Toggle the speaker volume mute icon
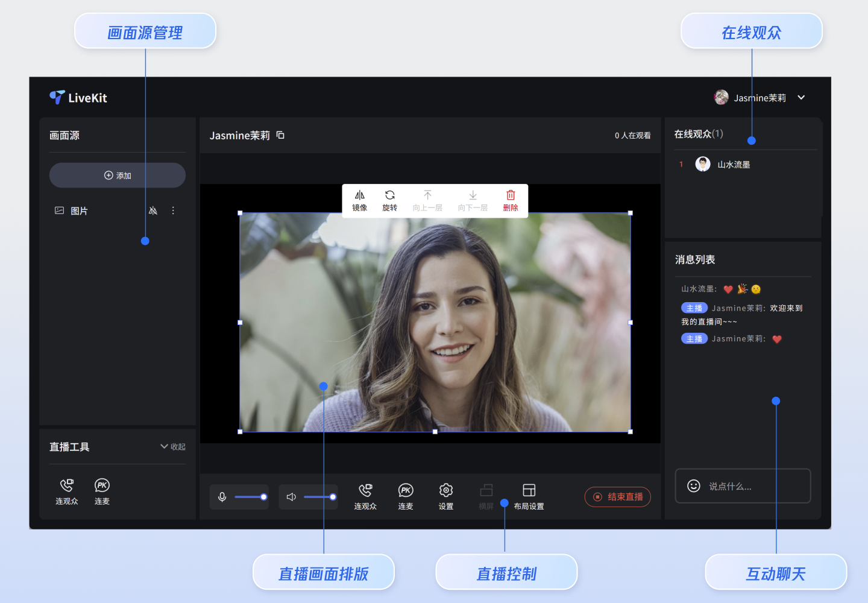The height and width of the screenshot is (603, 868). coord(291,497)
